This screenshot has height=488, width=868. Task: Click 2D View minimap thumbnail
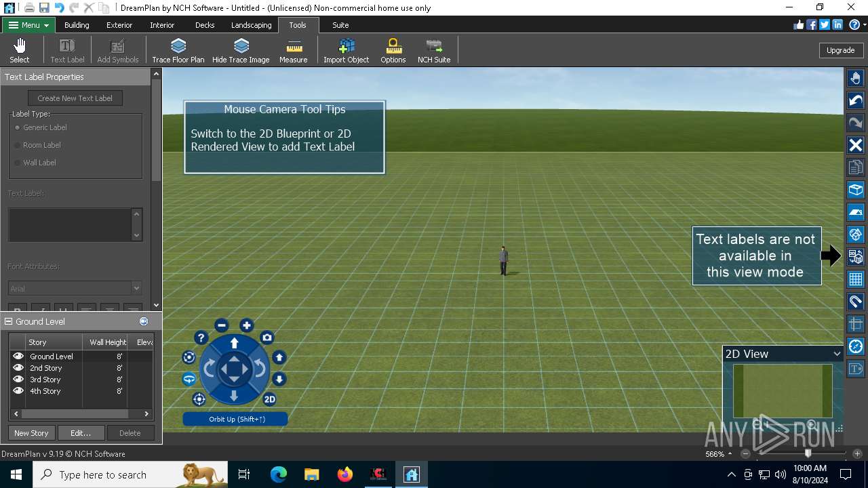coord(783,391)
